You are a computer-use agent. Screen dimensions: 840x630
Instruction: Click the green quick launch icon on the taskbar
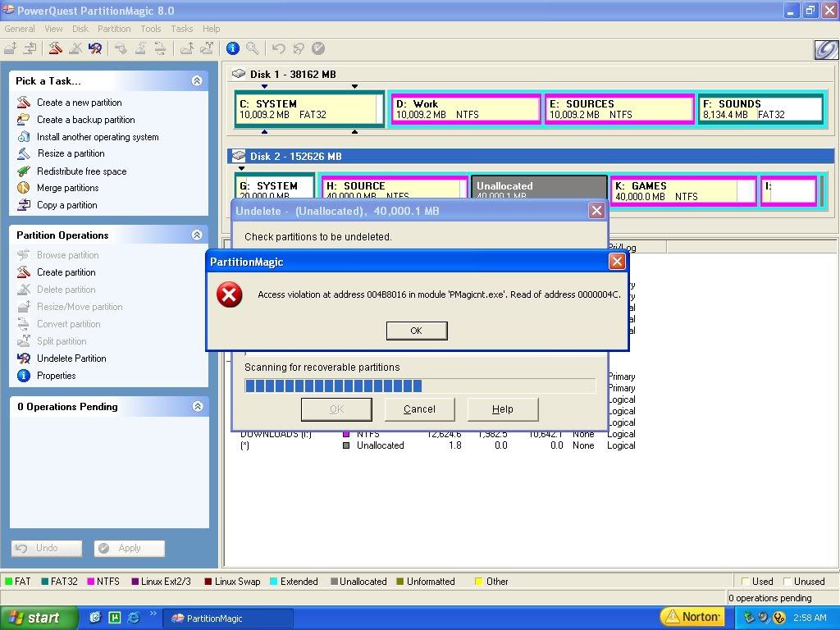click(x=115, y=618)
